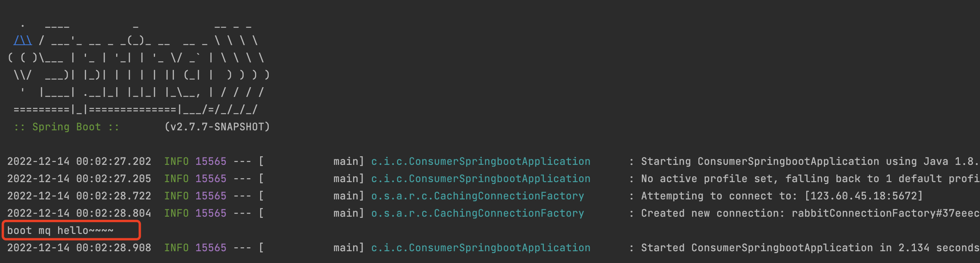980x263 pixels.
Task: Click the blue underlined link in the ASCII banner
Action: tap(22, 40)
